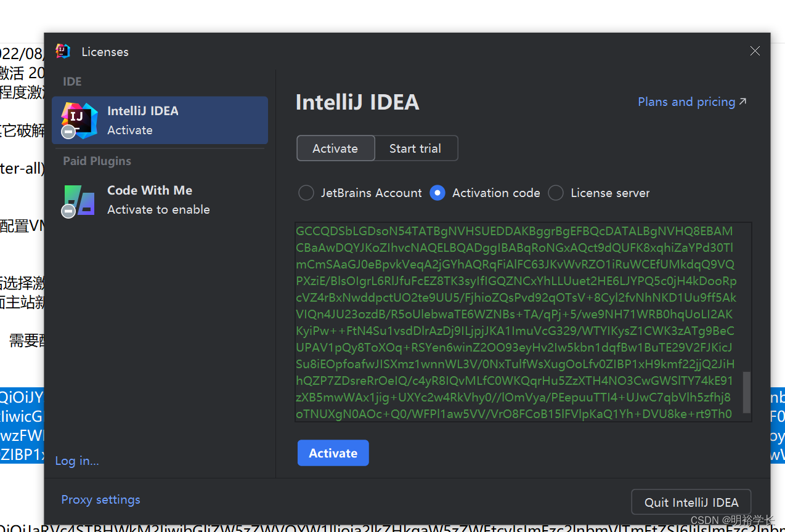Click the code line starting with KyiPw++FtN4Su1
Image resolution: width=785 pixels, height=532 pixels.
pos(515,331)
